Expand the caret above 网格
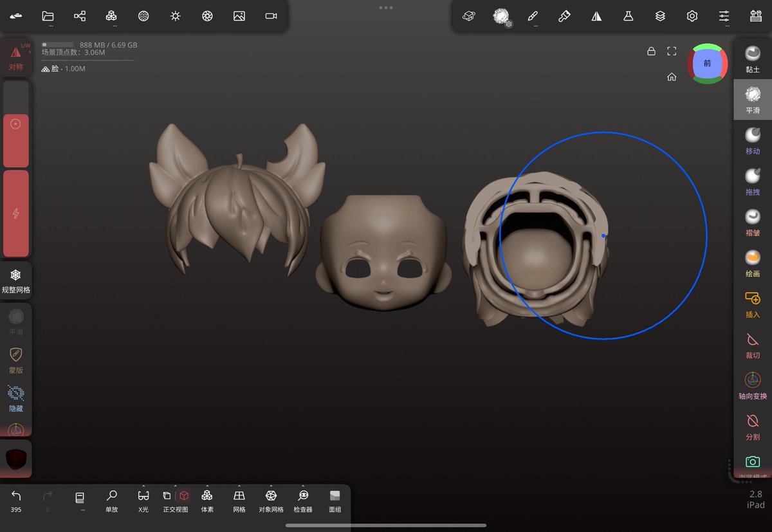The height and width of the screenshot is (532, 772). [x=239, y=486]
